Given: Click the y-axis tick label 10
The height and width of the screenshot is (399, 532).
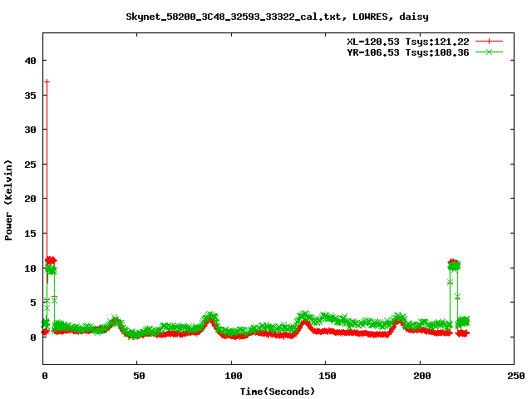Looking at the screenshot, I should click(30, 268).
